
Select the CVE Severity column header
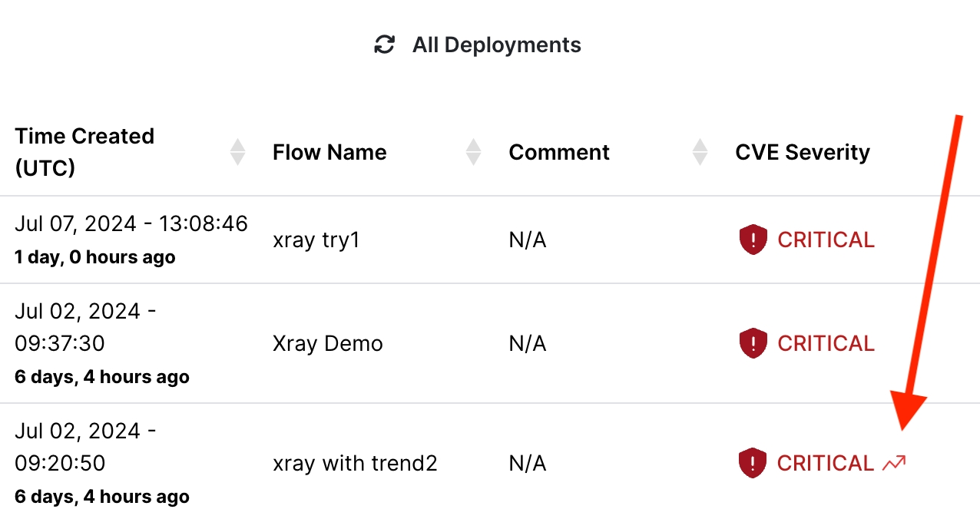point(803,152)
